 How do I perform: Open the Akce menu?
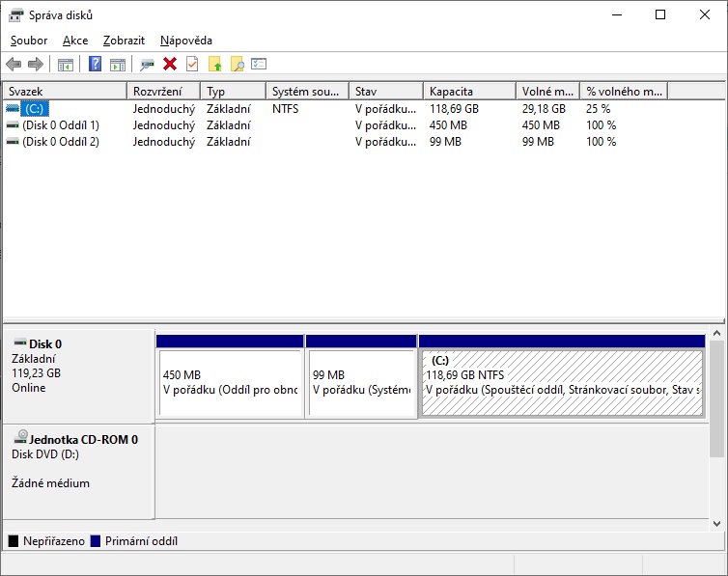pyautogui.click(x=75, y=41)
